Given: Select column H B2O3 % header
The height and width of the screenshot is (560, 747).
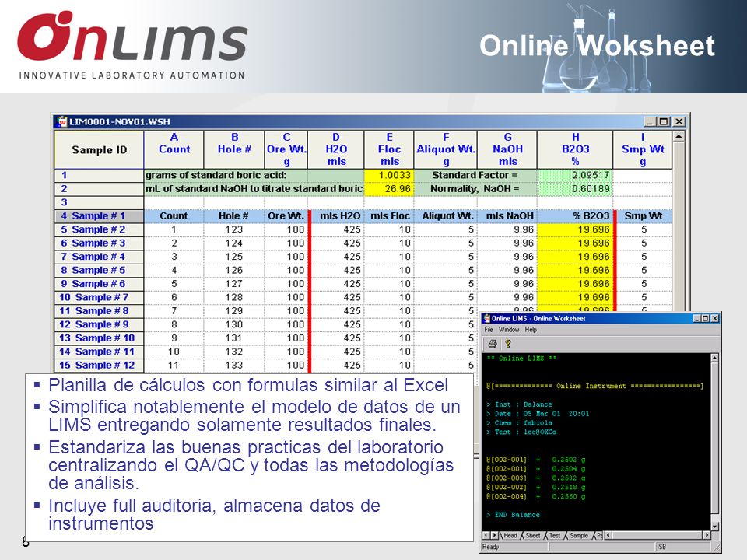Looking at the screenshot, I should [x=575, y=149].
